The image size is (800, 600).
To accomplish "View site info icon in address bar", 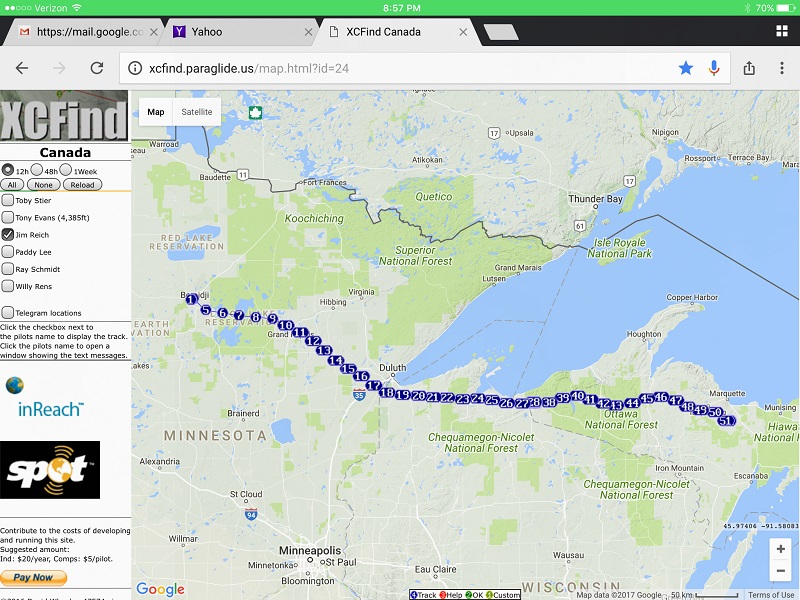I will click(x=135, y=68).
